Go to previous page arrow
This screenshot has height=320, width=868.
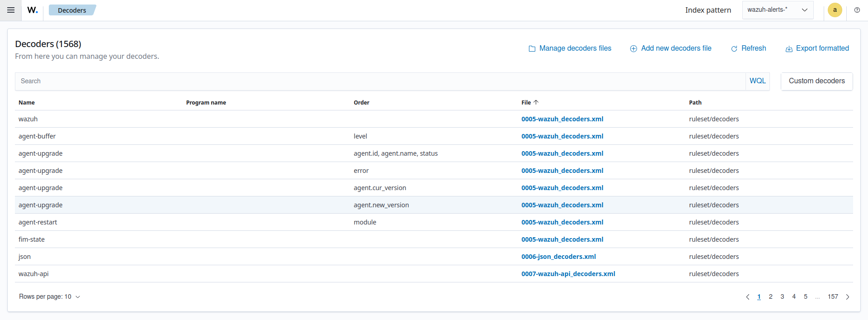point(747,297)
